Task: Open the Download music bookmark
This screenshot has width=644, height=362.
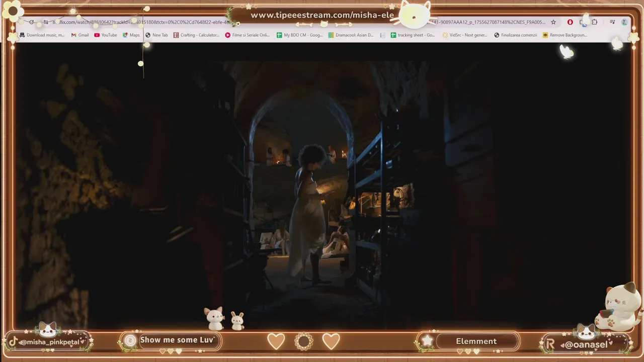Action: click(x=42, y=35)
